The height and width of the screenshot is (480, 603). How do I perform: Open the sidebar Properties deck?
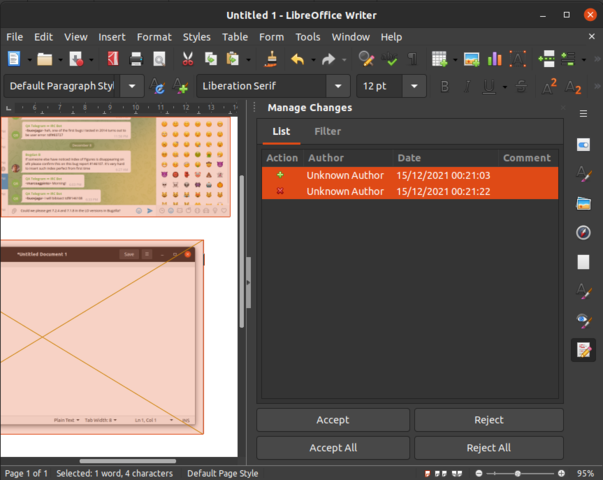pos(583,145)
